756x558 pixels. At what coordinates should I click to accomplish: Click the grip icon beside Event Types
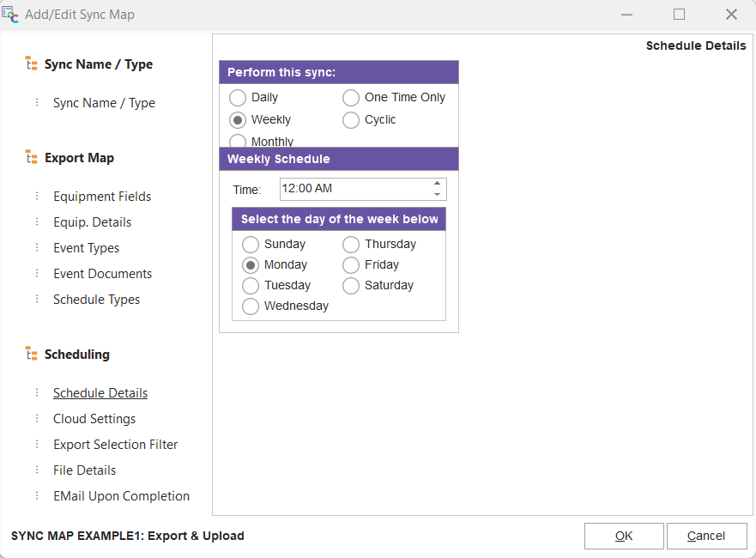[x=37, y=248]
